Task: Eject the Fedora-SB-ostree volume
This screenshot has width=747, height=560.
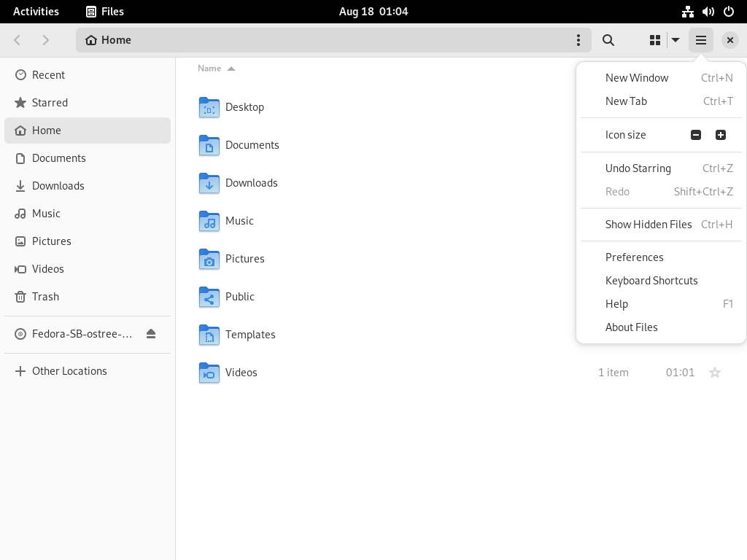Action: coord(151,334)
